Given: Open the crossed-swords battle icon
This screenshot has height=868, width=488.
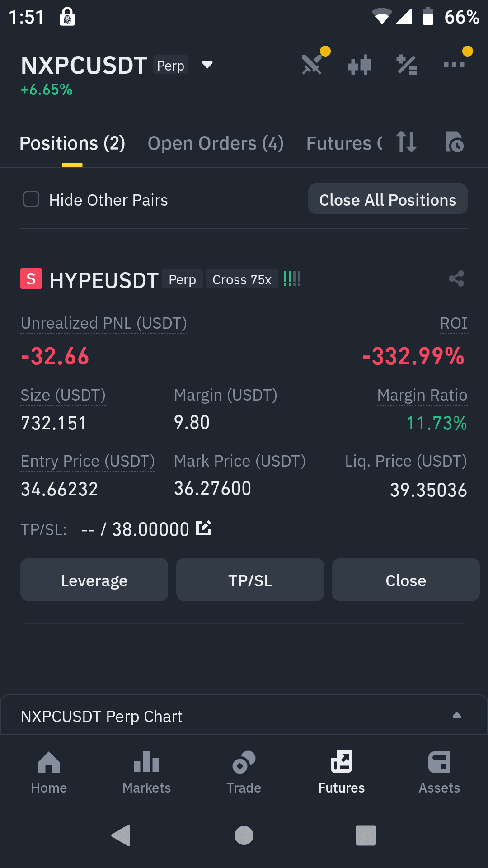Looking at the screenshot, I should [x=312, y=64].
